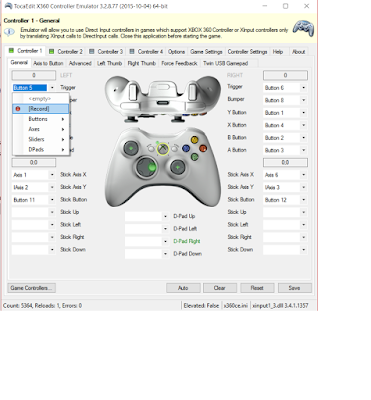Switch to Controller 4 tab
This screenshot has height=400, width=371.
coord(146,52)
